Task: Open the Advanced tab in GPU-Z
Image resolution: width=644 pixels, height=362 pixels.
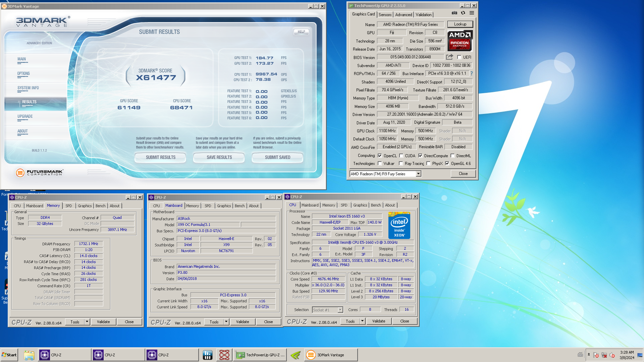Action: (x=404, y=15)
